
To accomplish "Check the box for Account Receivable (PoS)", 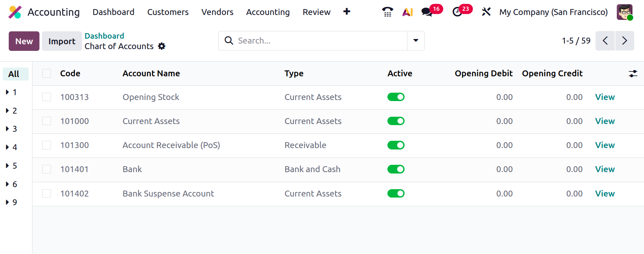I will [x=47, y=145].
